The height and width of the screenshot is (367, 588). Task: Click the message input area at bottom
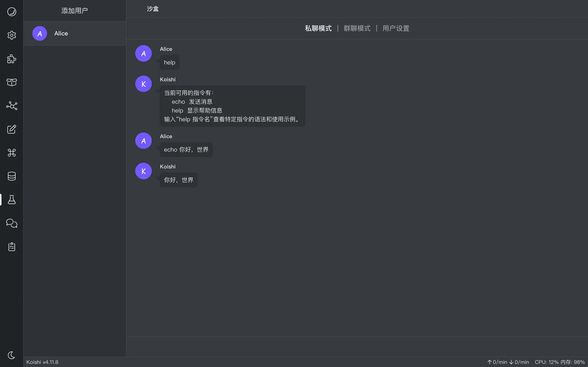pos(357,347)
